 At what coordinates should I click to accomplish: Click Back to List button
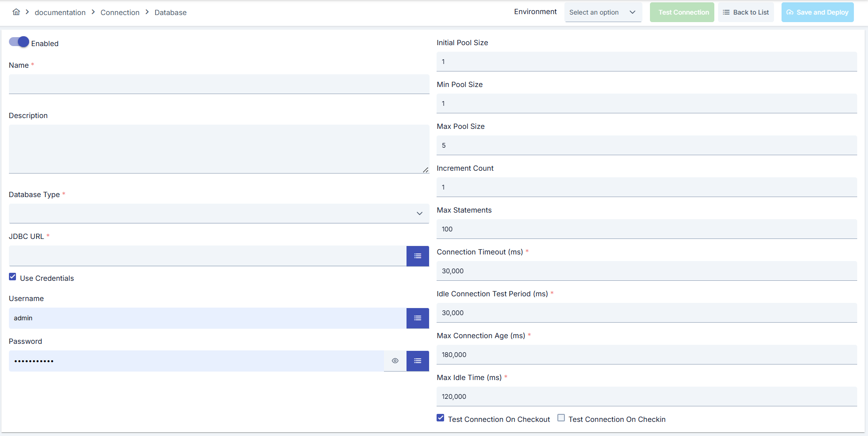tap(746, 12)
